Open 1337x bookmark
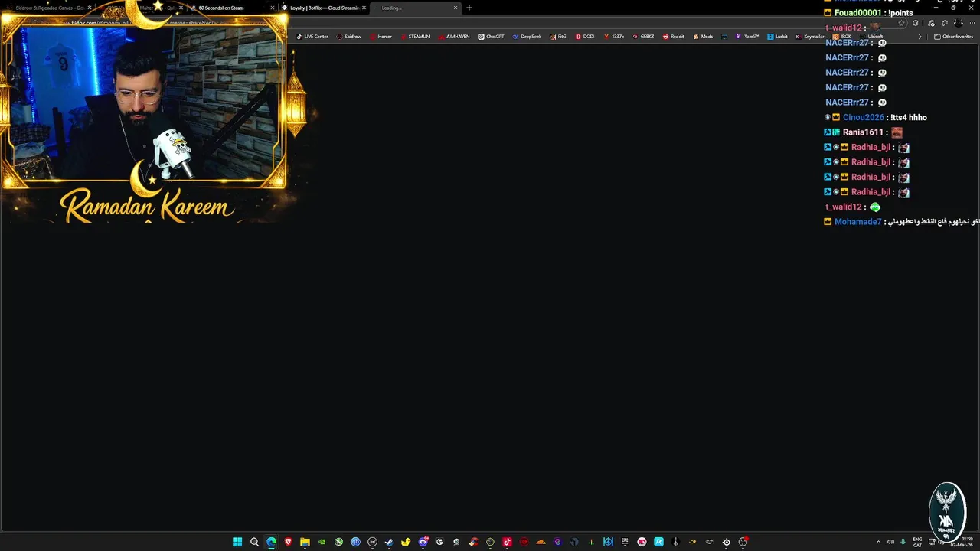This screenshot has height=551, width=980. (x=614, y=37)
